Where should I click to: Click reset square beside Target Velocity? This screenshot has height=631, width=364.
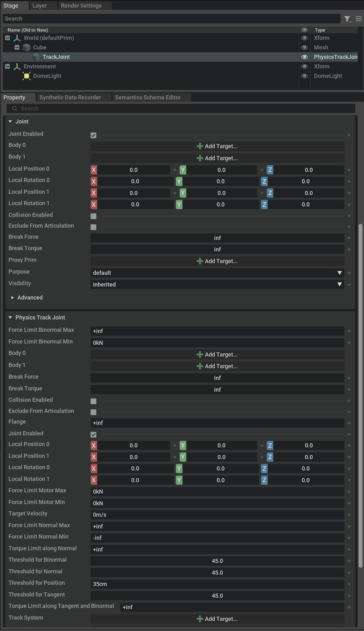349,515
